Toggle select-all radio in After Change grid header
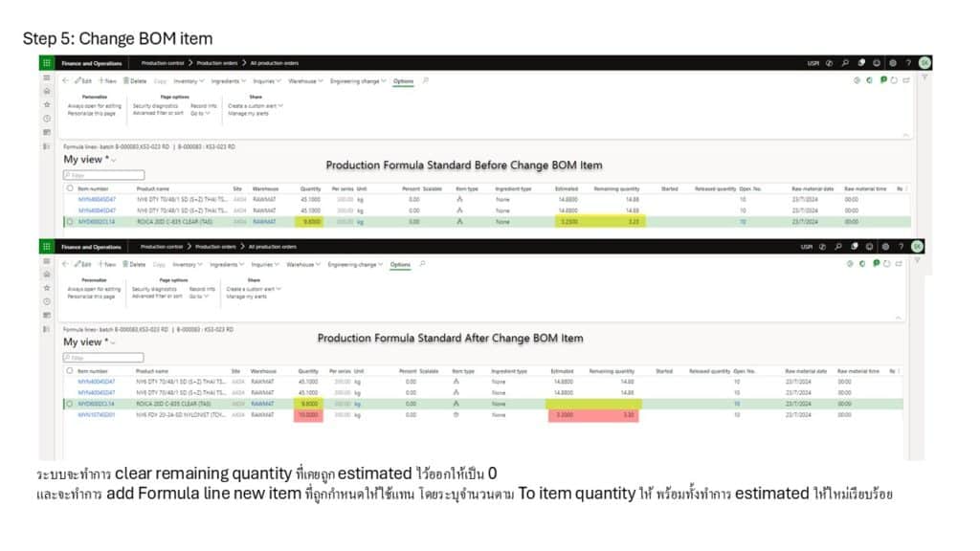The width and height of the screenshot is (980, 551). (69, 370)
